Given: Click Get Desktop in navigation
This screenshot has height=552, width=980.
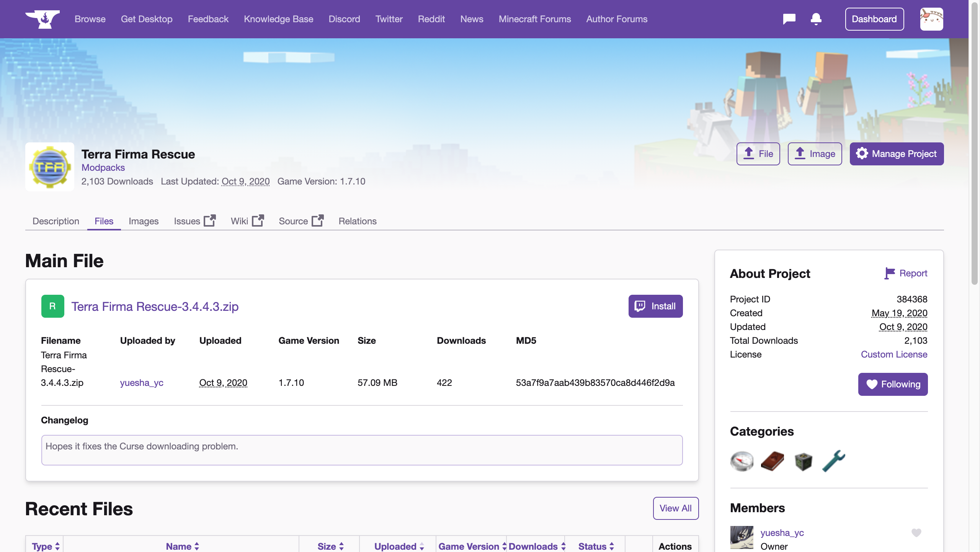Looking at the screenshot, I should (147, 19).
